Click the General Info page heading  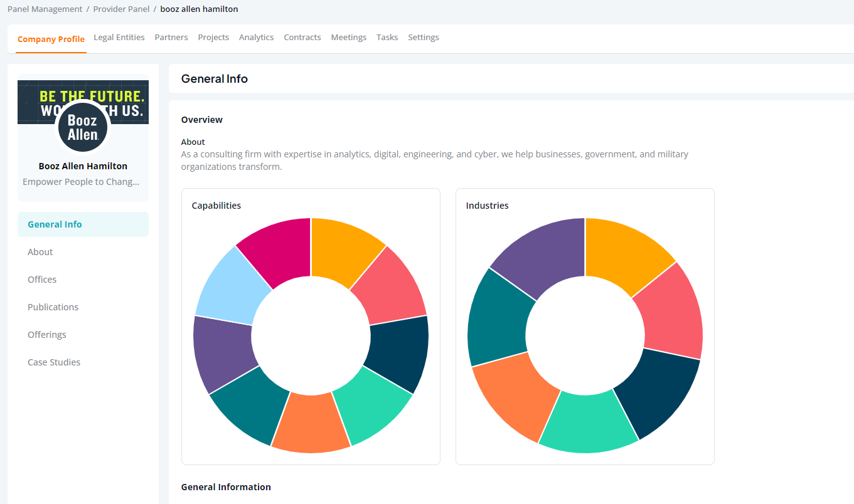(x=215, y=79)
